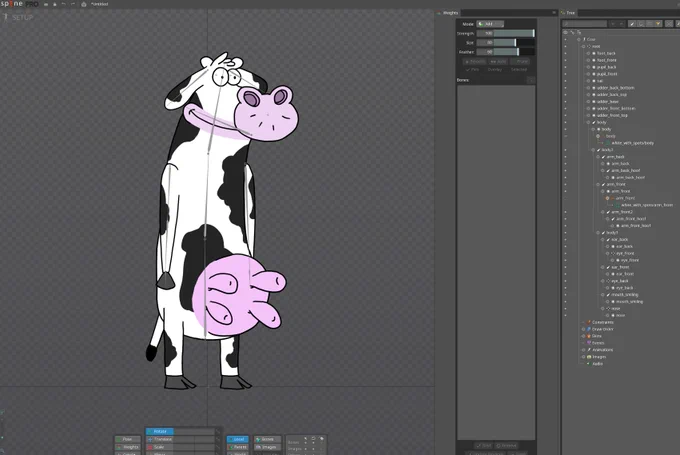Select Local axes mode
Viewport: 680px width, 455px height.
[x=238, y=439]
